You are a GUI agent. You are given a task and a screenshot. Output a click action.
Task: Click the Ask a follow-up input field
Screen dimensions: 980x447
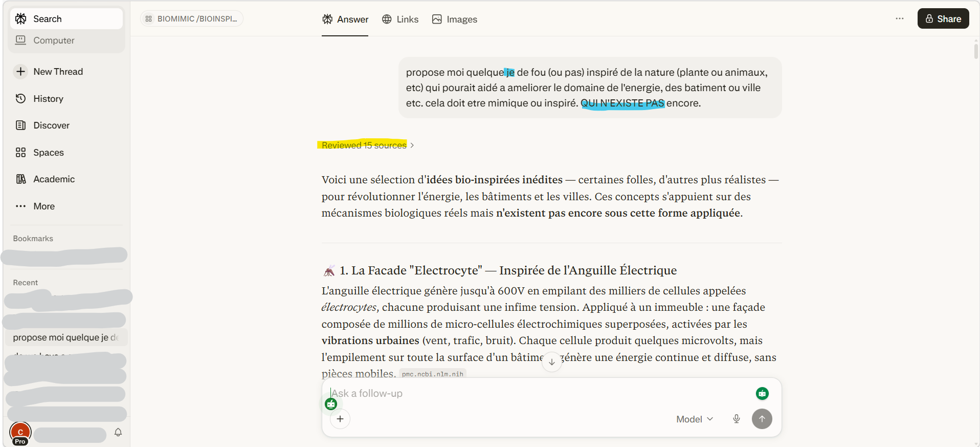coord(537,393)
